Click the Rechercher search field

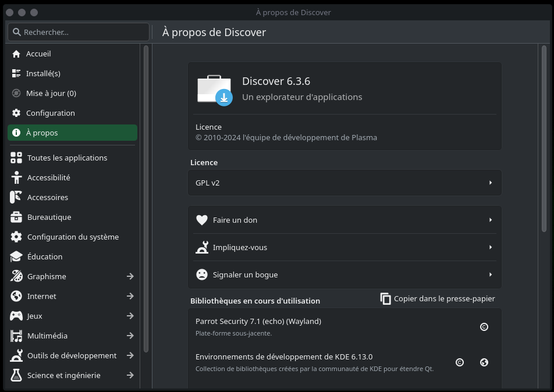point(79,32)
